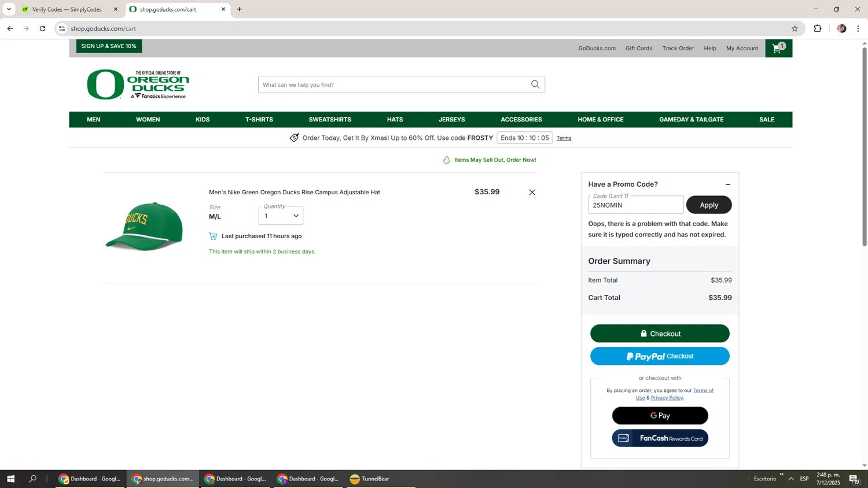Open the KIDS menu
Image resolution: width=868 pixels, height=488 pixels.
(x=203, y=120)
